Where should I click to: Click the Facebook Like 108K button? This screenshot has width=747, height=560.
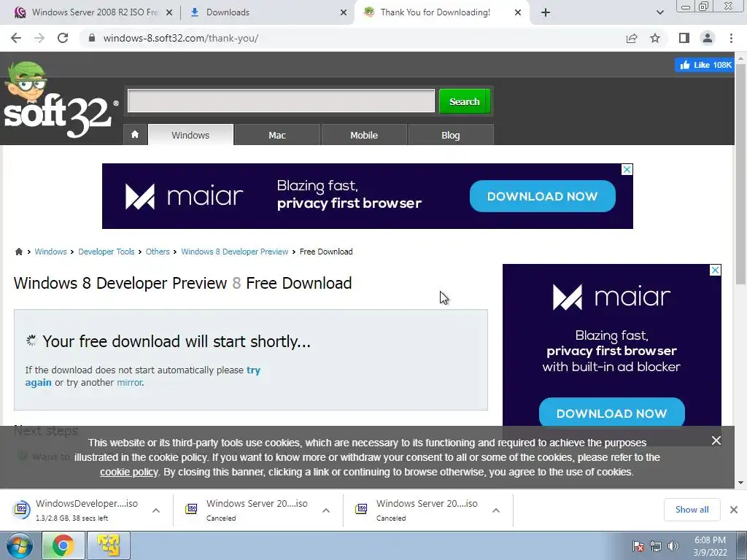[x=705, y=65]
